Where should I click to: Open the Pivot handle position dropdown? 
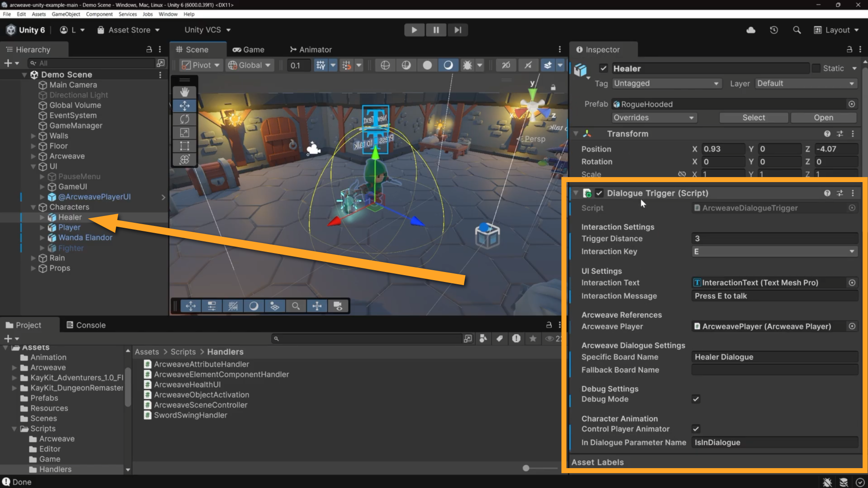(x=201, y=65)
